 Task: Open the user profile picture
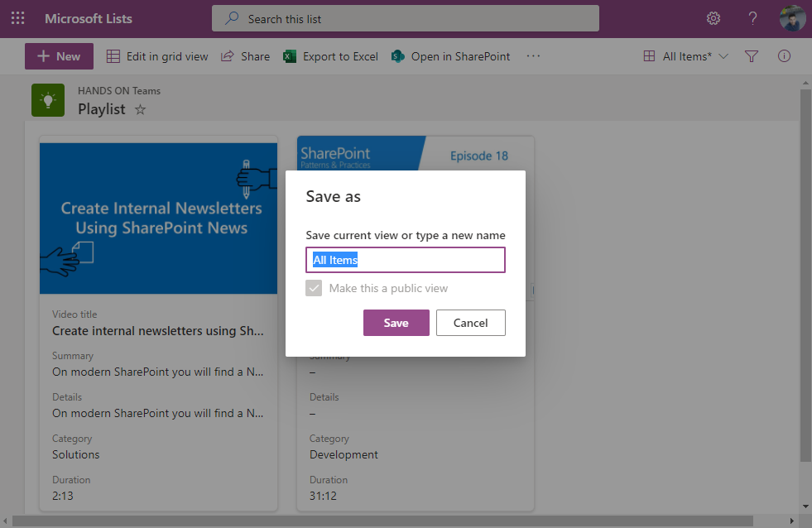click(x=792, y=18)
